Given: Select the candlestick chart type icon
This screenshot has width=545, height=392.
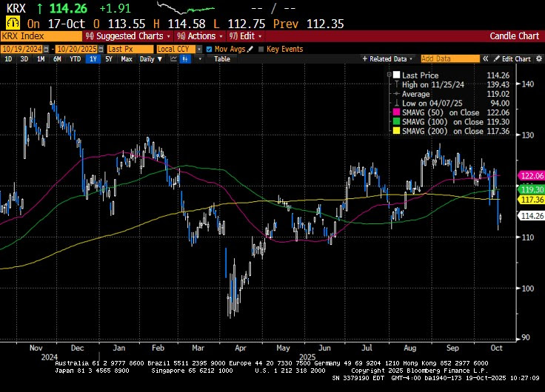Looking at the screenshot, I should point(185,58).
